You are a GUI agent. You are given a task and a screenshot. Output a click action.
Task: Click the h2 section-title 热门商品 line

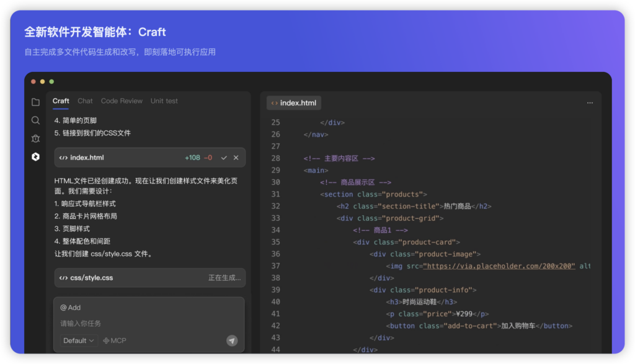(x=414, y=206)
